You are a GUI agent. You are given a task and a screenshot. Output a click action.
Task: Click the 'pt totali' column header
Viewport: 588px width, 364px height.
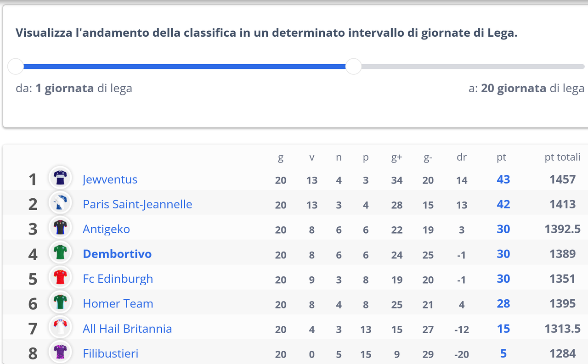click(562, 157)
